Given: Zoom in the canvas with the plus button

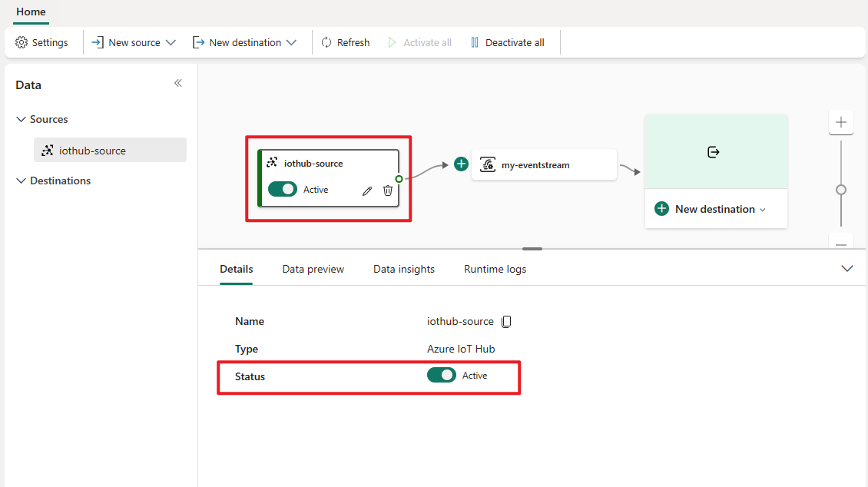Looking at the screenshot, I should [841, 122].
